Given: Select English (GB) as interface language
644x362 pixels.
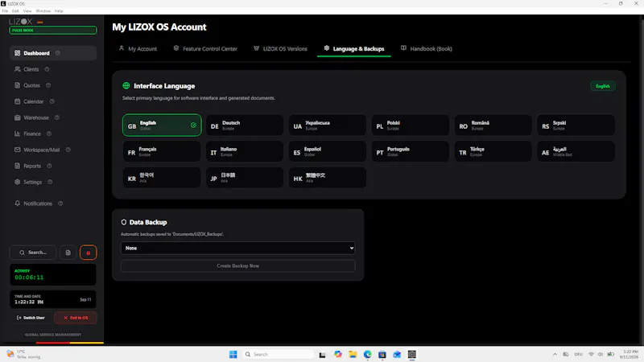Looking at the screenshot, I should coord(162,125).
